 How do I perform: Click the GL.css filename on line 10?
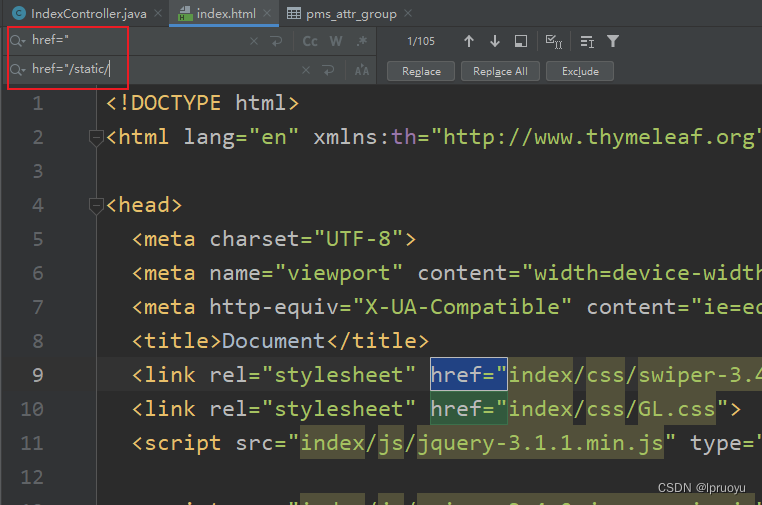[676, 409]
